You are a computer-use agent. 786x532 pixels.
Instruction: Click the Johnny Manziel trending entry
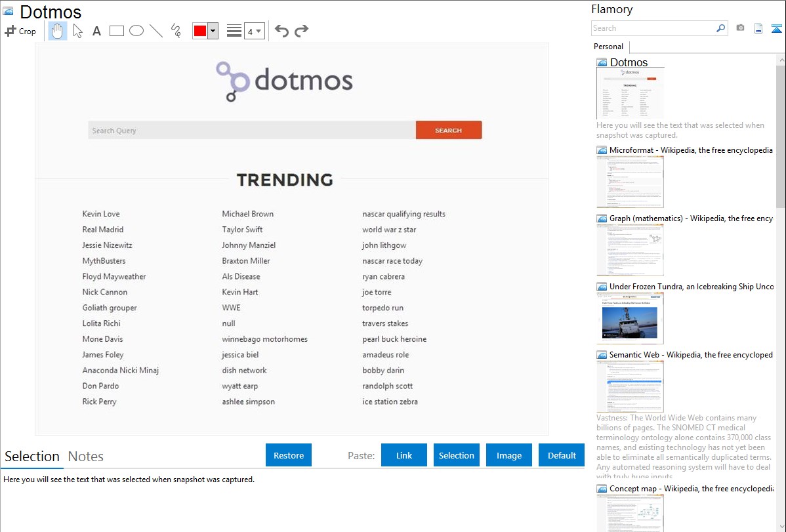pyautogui.click(x=249, y=245)
